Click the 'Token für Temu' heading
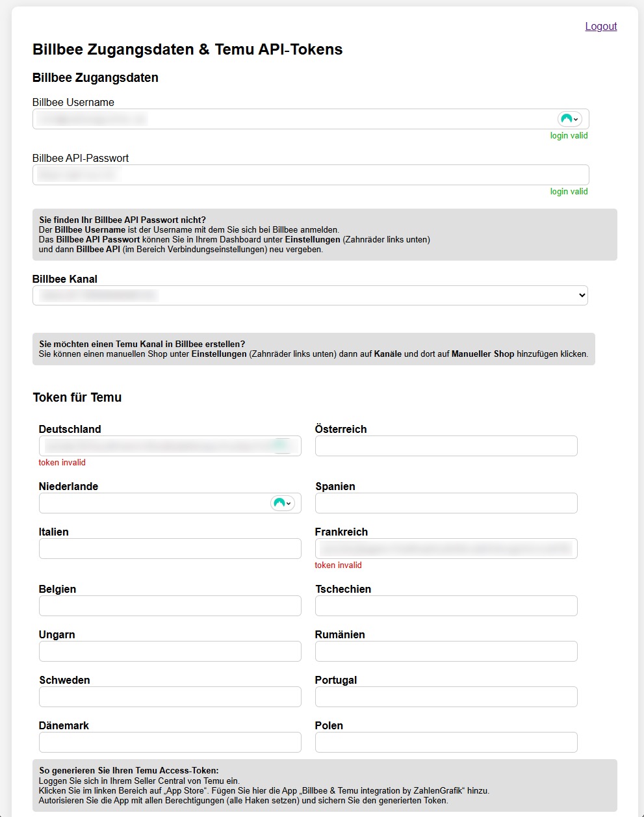The height and width of the screenshot is (817, 644). coord(77,397)
